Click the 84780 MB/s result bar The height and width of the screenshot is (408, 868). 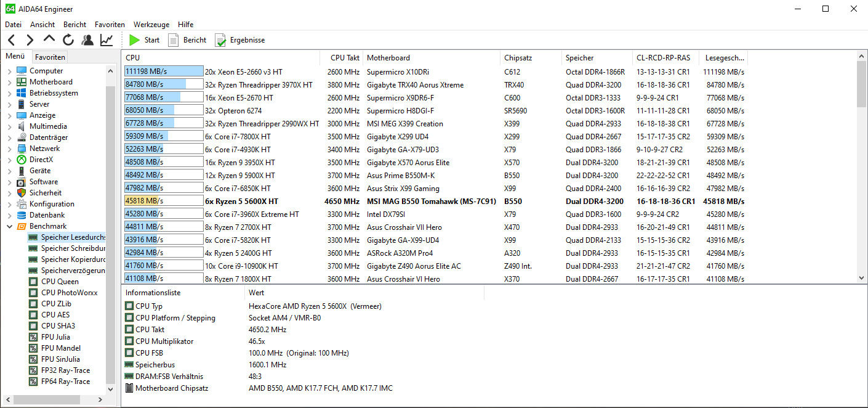(164, 84)
